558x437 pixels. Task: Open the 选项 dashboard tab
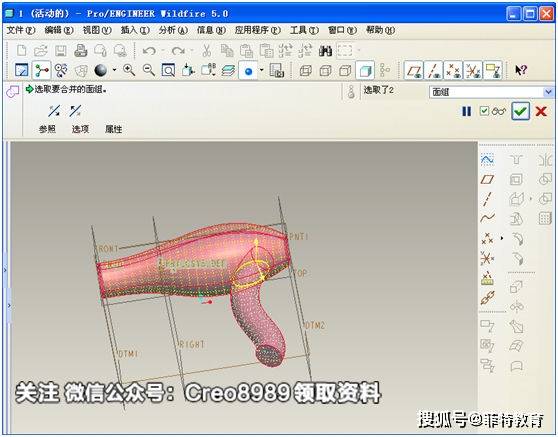[x=80, y=129]
